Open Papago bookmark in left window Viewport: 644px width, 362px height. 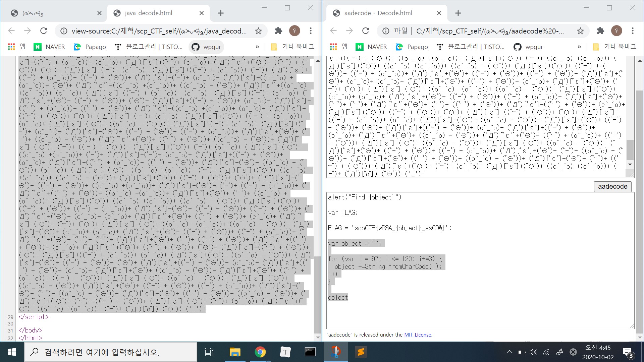coord(90,47)
